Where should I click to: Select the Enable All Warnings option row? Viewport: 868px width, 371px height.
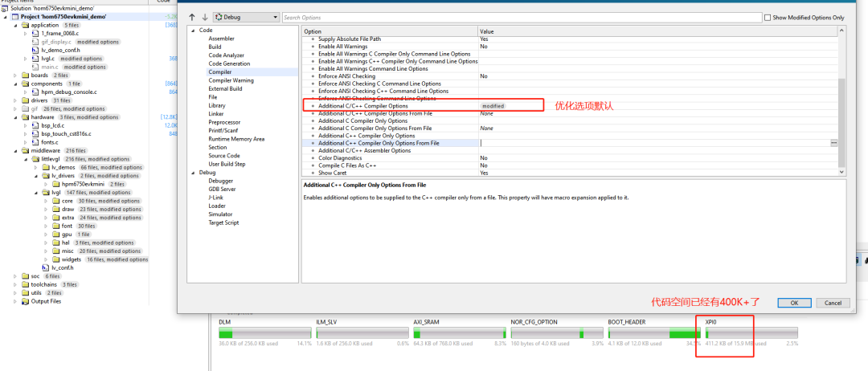[570, 47]
